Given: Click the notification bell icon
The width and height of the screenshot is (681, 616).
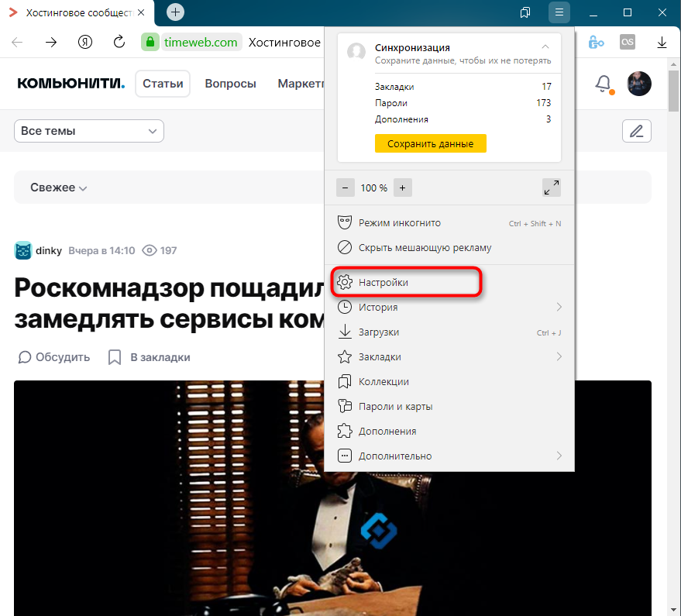Looking at the screenshot, I should [x=603, y=84].
